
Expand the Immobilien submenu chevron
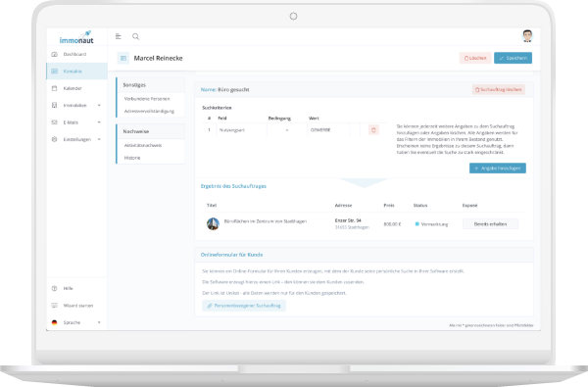[99, 106]
